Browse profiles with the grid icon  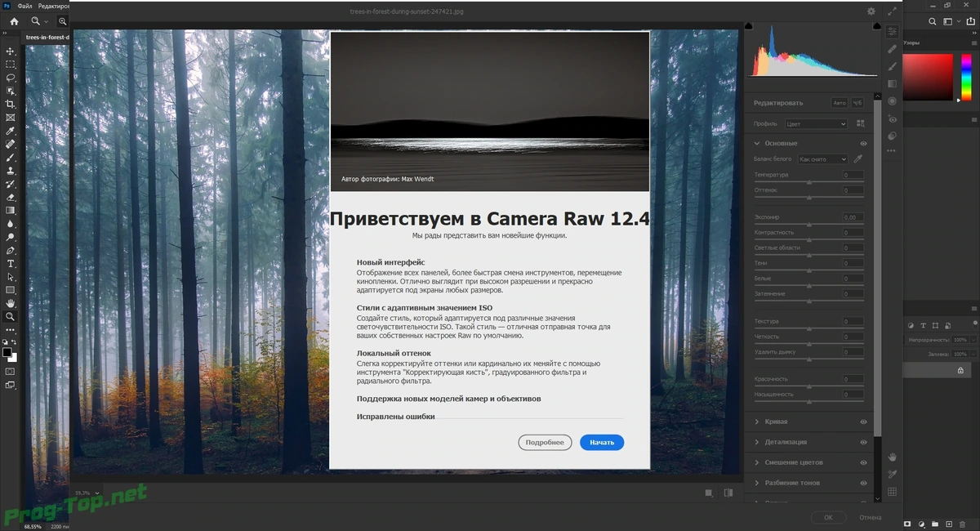coord(860,123)
